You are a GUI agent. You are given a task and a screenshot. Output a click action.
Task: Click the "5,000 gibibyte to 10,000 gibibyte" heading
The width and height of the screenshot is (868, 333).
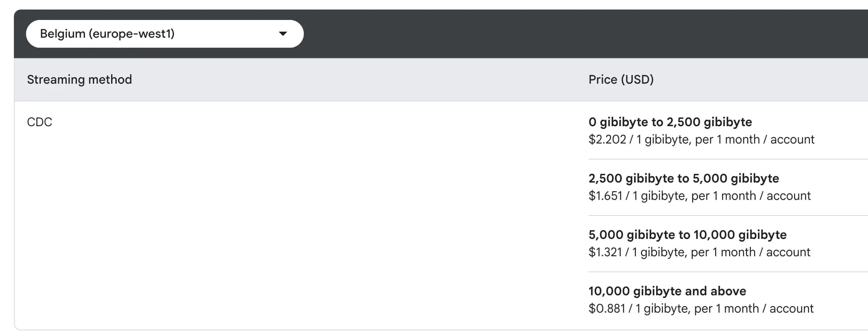(687, 235)
